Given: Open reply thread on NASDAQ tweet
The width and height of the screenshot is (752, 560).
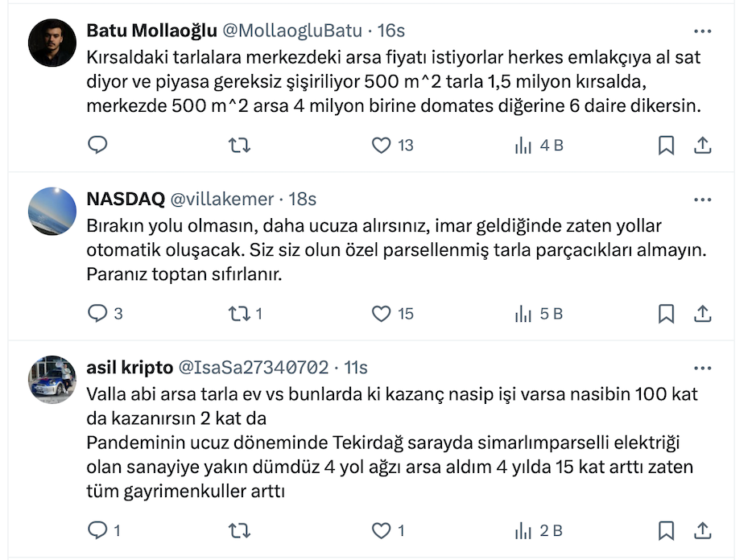Looking at the screenshot, I should click(97, 313).
